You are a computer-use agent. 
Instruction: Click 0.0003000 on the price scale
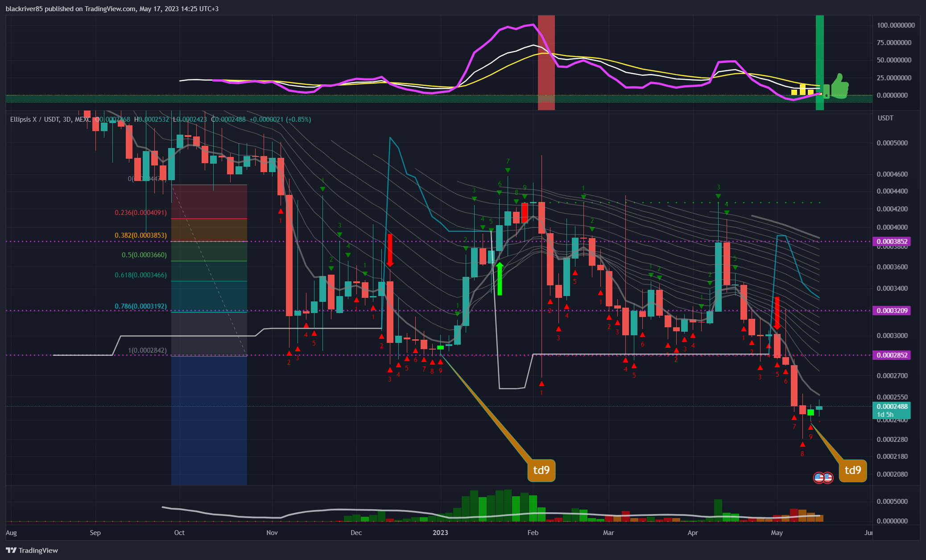pyautogui.click(x=892, y=336)
